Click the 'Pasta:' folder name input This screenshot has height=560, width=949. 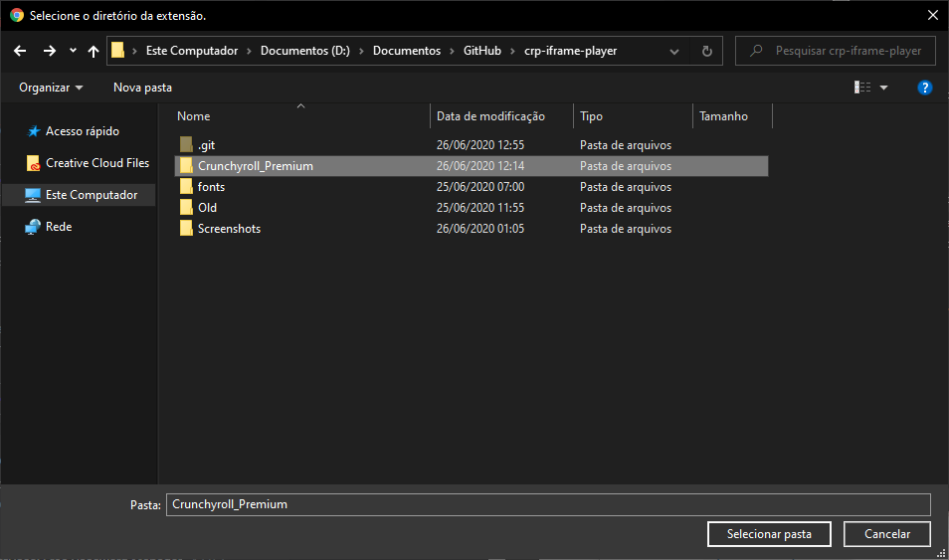[548, 505]
